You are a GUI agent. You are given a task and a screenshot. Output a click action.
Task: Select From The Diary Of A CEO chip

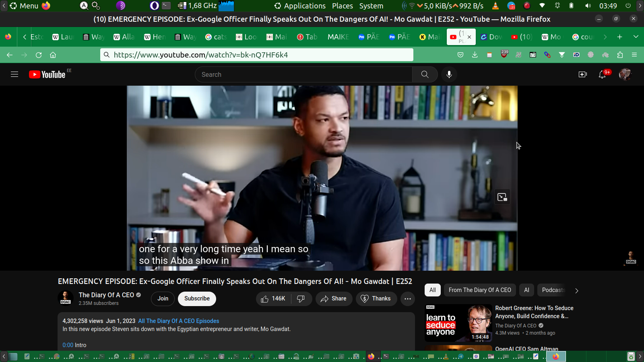pyautogui.click(x=480, y=290)
